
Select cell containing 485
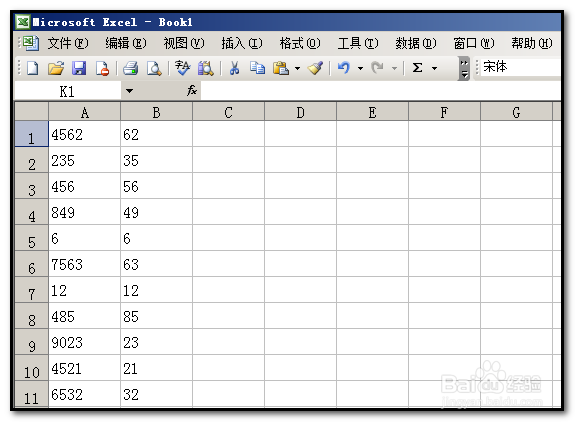[x=84, y=316]
